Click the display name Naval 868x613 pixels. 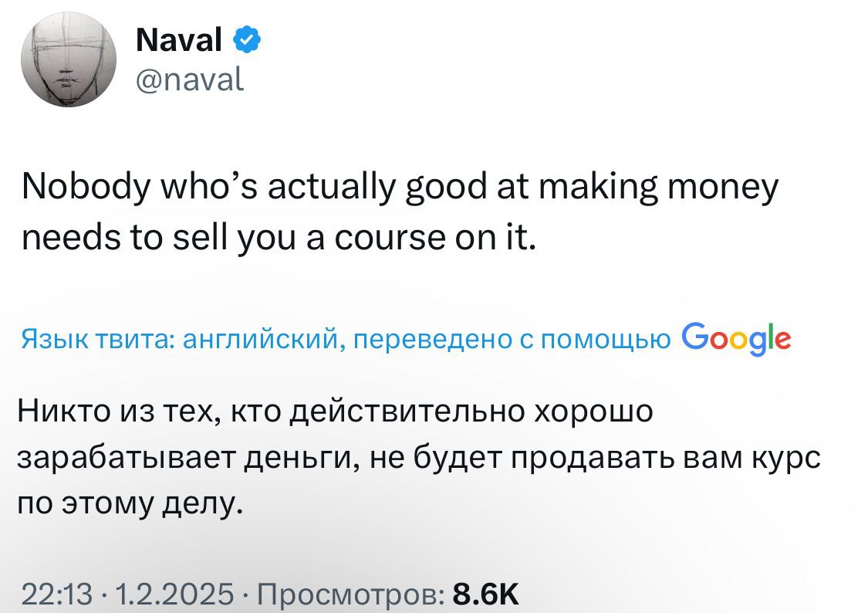pyautogui.click(x=179, y=39)
